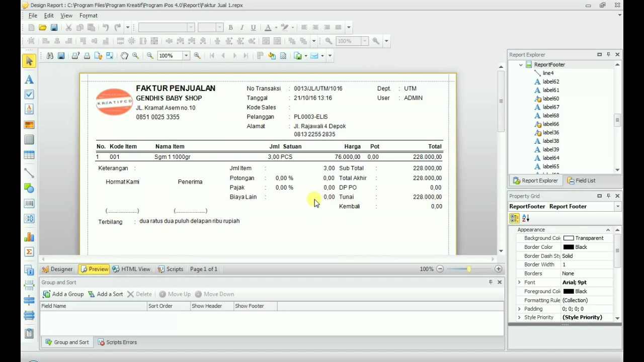Click the Save disk icon in main toolbar
Viewport: 644px width, 362px height.
(x=54, y=28)
